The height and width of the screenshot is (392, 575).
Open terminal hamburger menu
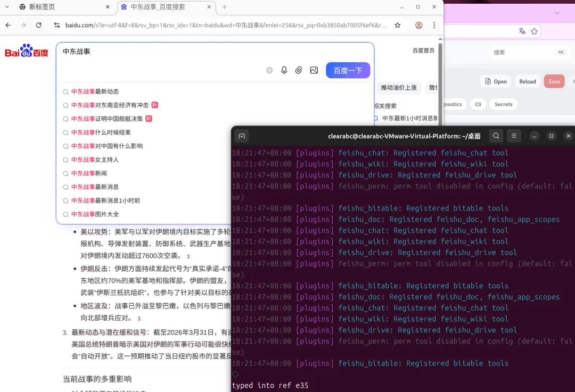(514, 136)
